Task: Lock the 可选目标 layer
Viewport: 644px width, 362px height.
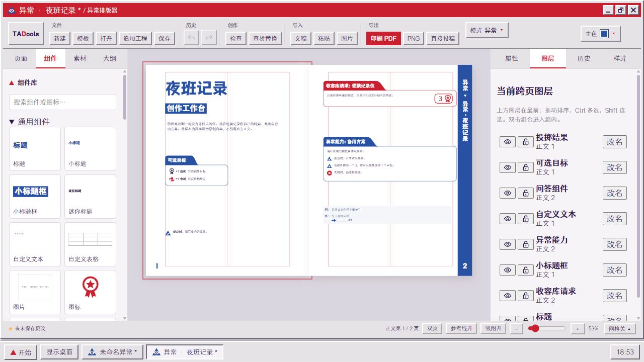Action: (x=526, y=167)
